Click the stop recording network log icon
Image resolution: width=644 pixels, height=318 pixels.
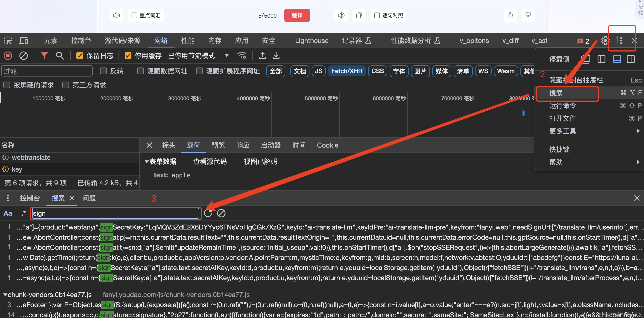point(8,55)
